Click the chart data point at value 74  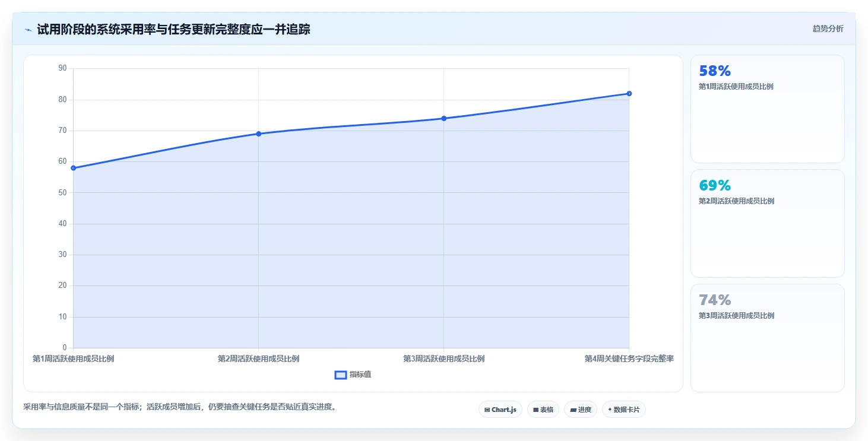click(x=443, y=118)
